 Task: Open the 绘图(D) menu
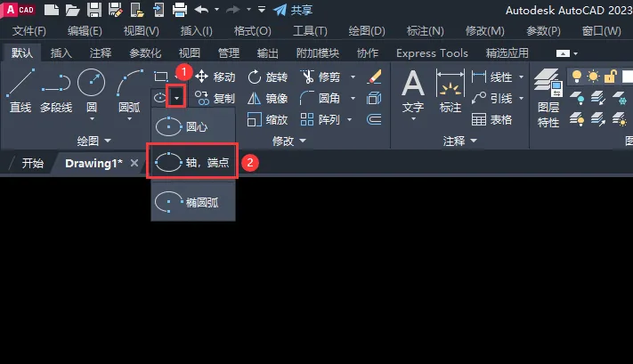coord(367,31)
